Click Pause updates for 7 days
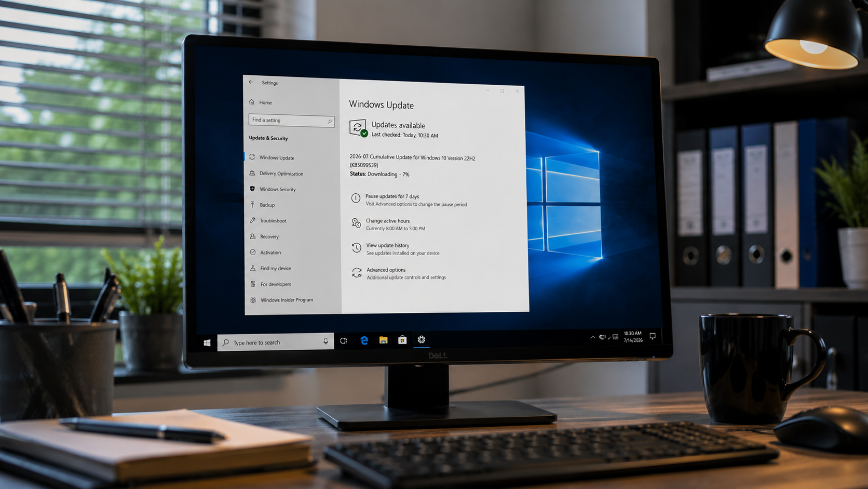This screenshot has width=868, height=489. pyautogui.click(x=392, y=196)
